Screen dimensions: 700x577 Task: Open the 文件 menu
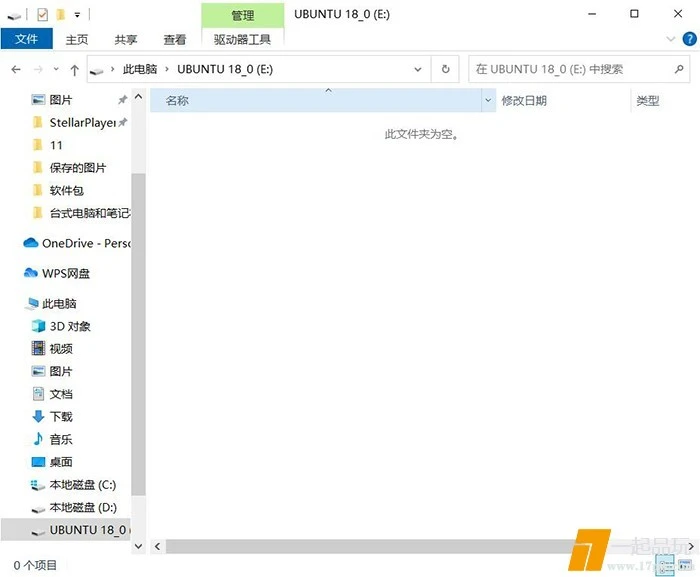[x=27, y=39]
